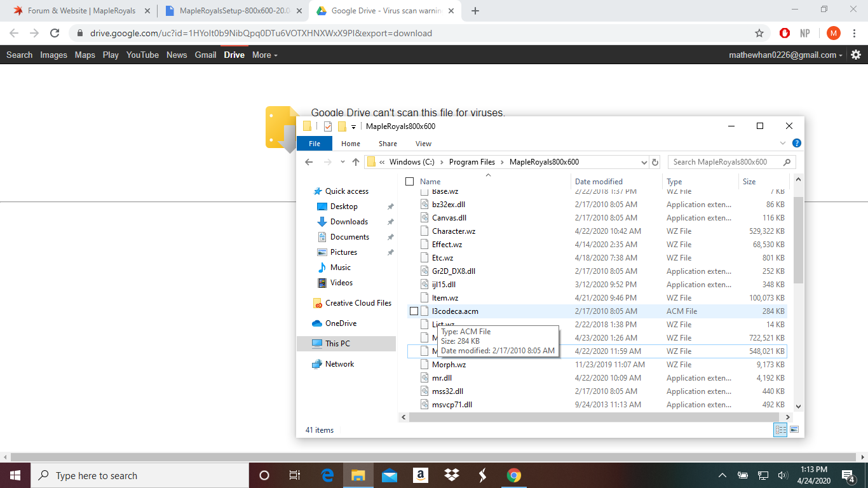This screenshot has height=488, width=868.
Task: Open the More dropdown in Google bar
Action: pos(265,55)
